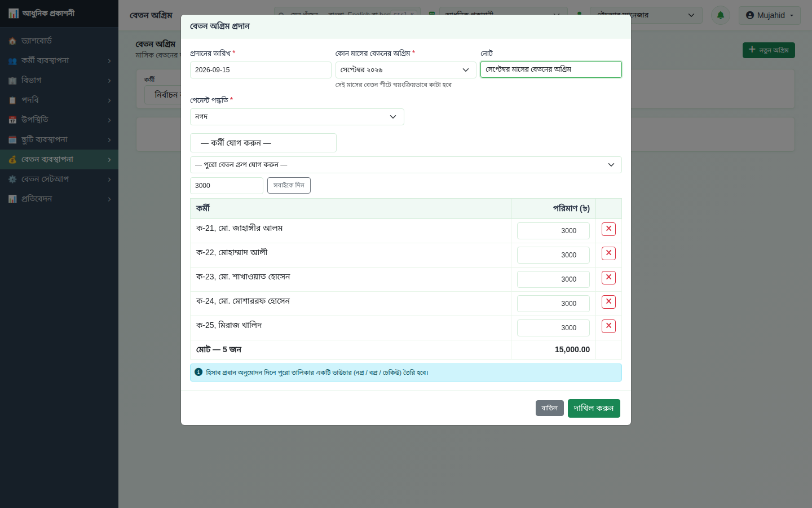
Task: Cancel the dialog with বাতিল
Action: coord(550,408)
